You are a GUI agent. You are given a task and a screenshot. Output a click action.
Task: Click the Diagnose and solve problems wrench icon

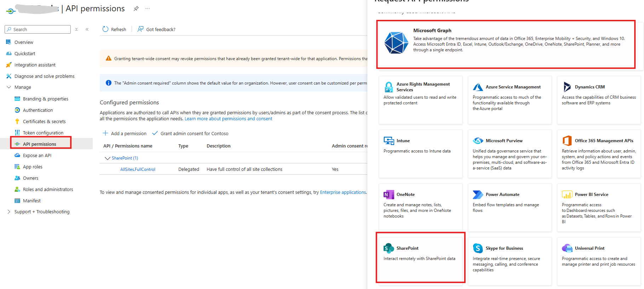8,76
